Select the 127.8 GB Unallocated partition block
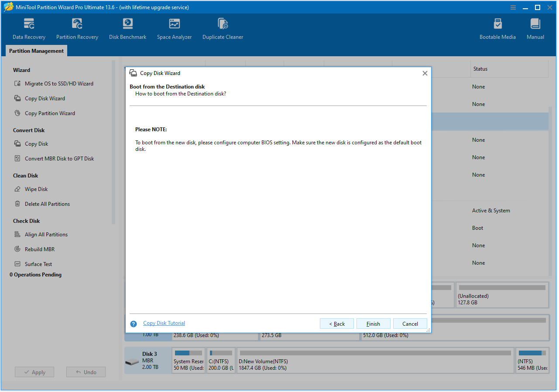559x392 pixels. pyautogui.click(x=502, y=295)
